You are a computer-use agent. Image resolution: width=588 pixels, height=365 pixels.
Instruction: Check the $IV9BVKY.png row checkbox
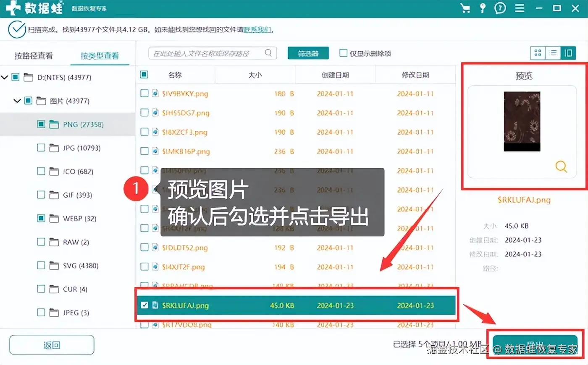[144, 94]
